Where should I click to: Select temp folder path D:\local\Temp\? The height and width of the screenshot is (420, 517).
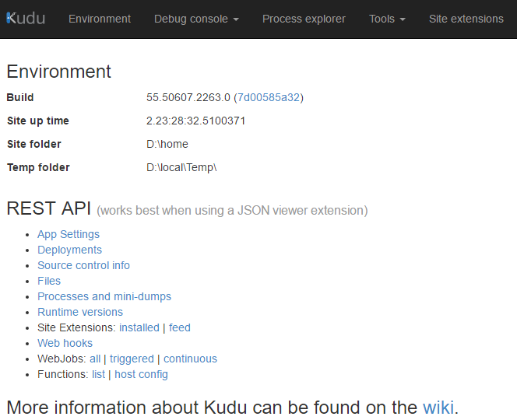pyautogui.click(x=181, y=167)
